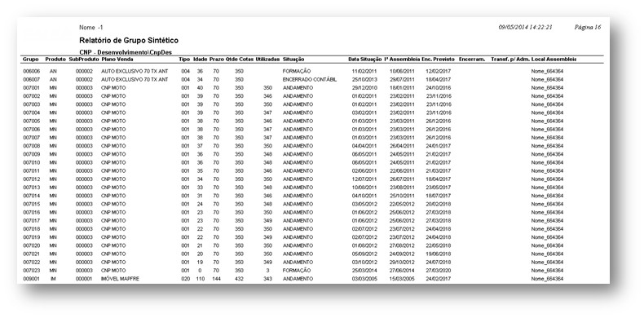Click the 'Tipo' column header

pyautogui.click(x=184, y=60)
